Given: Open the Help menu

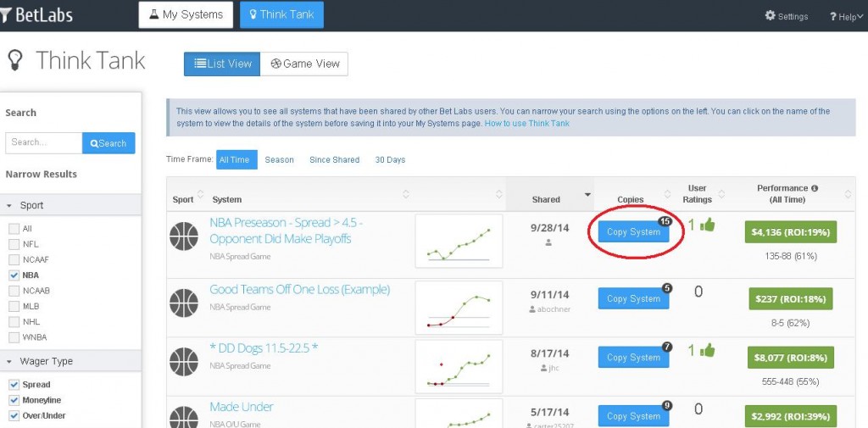Looking at the screenshot, I should point(846,17).
